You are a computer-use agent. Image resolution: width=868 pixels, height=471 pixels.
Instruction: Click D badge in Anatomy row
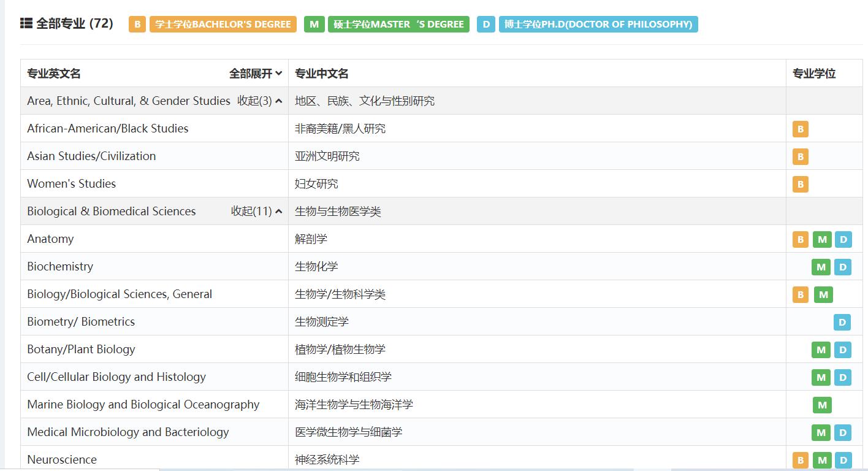843,239
